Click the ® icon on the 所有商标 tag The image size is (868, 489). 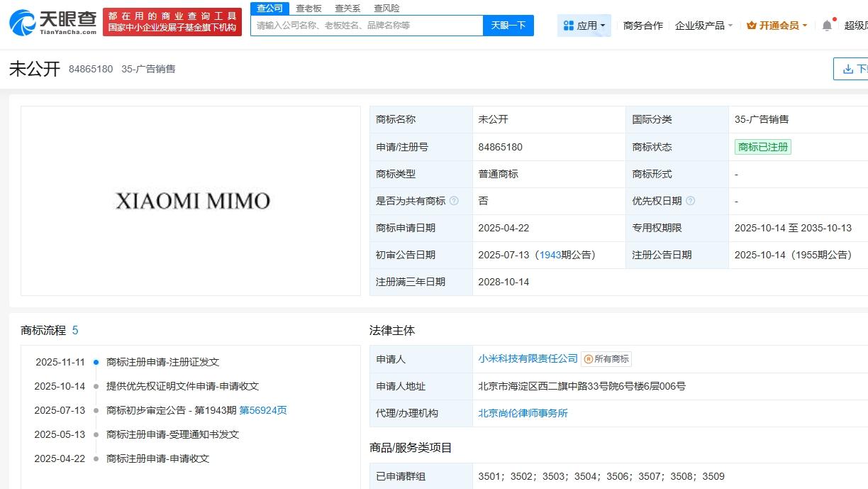click(587, 359)
